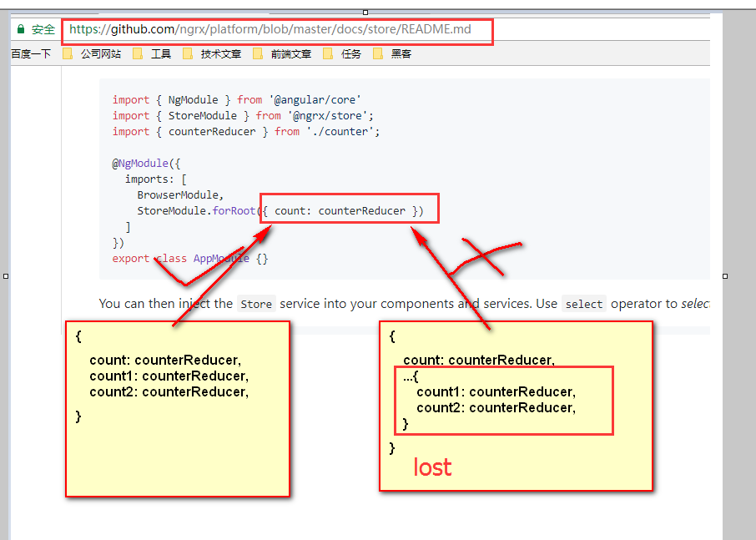Open the 前端文章 bookmark folder
Viewport: 756px width, 540px height.
coord(282,53)
